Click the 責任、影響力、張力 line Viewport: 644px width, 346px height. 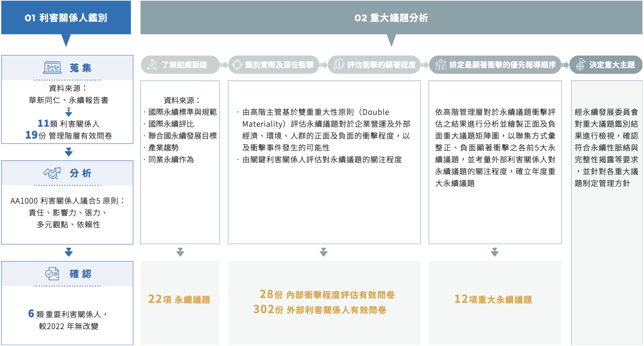[x=68, y=213]
